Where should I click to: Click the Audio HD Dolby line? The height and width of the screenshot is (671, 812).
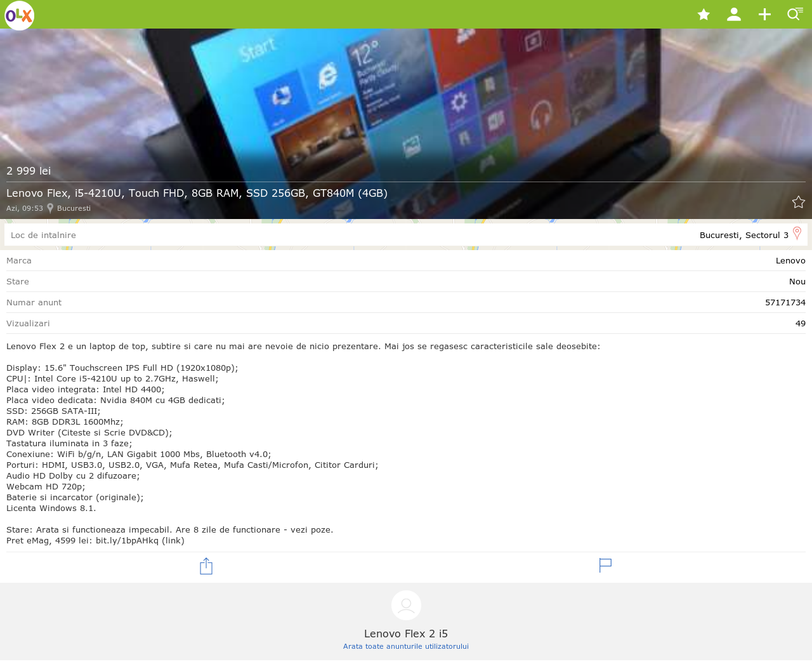pos(73,475)
